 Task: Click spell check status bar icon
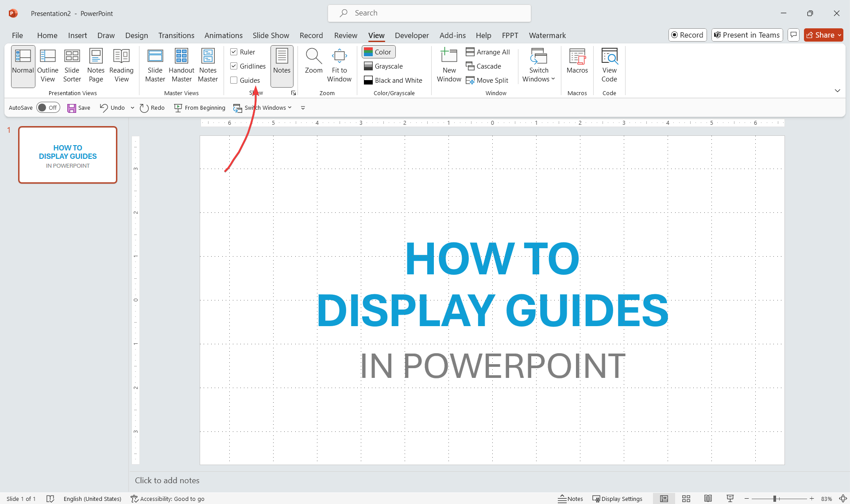(50, 499)
